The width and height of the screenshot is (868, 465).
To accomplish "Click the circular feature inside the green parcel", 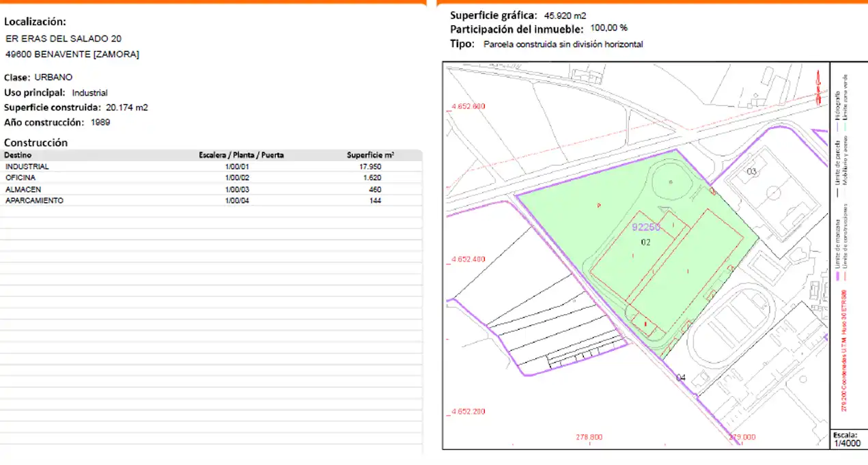I will 671,182.
